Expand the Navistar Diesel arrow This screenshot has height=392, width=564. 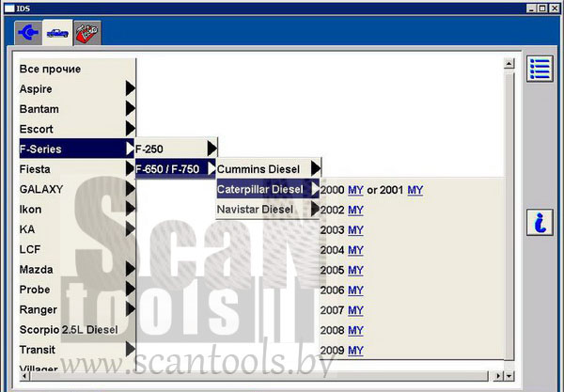click(x=315, y=209)
